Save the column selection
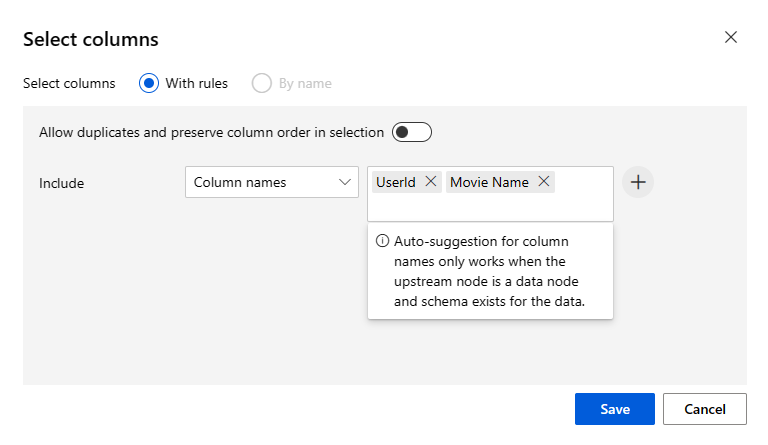The width and height of the screenshot is (768, 445). pos(614,409)
